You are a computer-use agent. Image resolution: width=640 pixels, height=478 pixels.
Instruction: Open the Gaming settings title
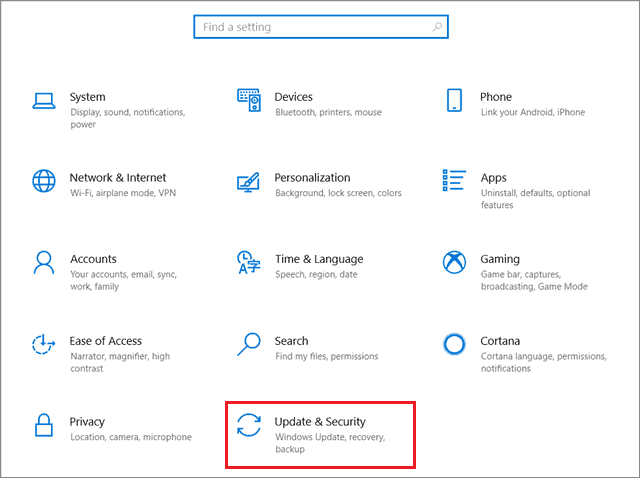(x=500, y=259)
